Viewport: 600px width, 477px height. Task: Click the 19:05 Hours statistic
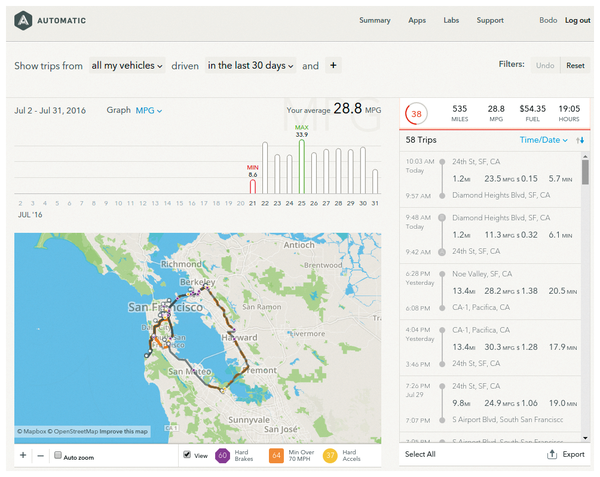[x=569, y=113]
